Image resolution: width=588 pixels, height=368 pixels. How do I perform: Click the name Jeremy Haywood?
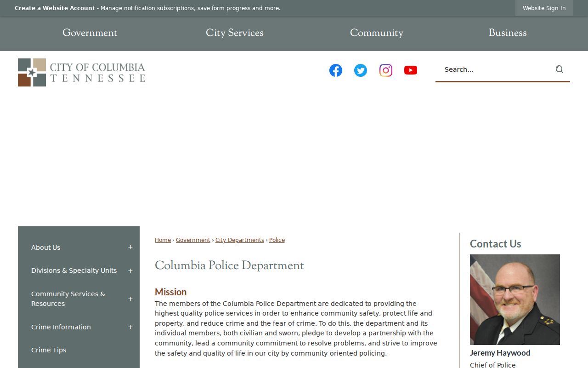point(500,353)
